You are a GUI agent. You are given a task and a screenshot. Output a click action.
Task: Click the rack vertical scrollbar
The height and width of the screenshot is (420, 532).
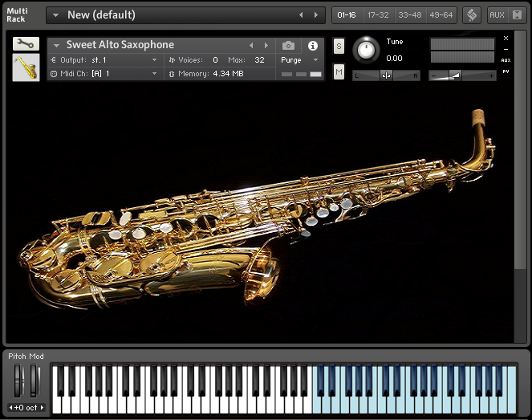519,149
